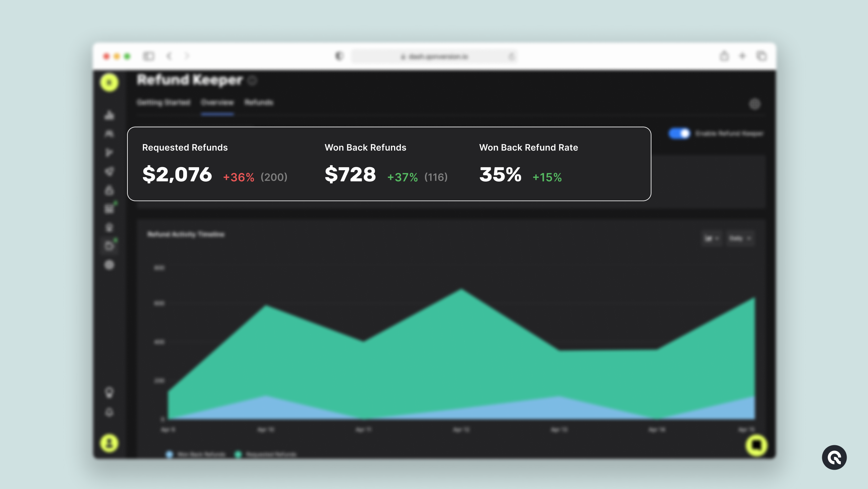Click the yellow chat bubble button
This screenshot has height=489, width=868.
click(756, 445)
